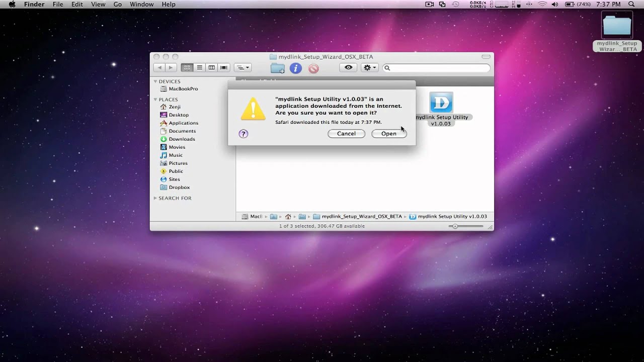
Task: Open Documents in sidebar
Action: coord(178,131)
